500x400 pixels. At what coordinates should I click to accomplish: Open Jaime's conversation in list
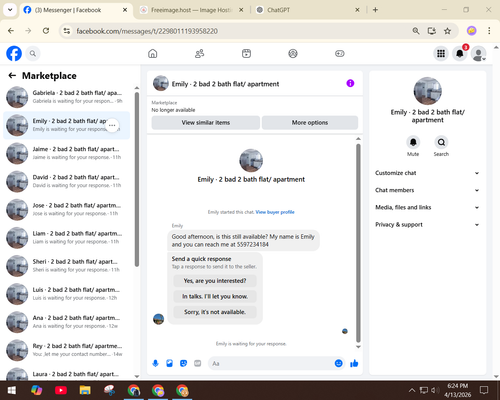coord(67,153)
